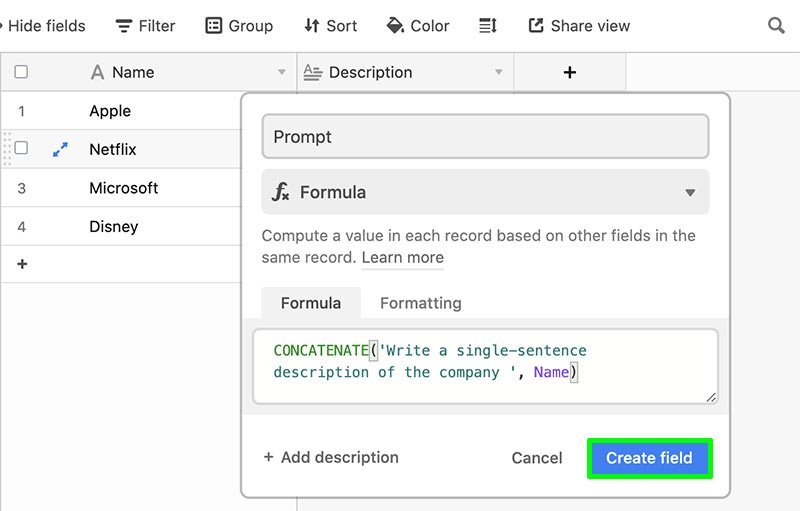Select the Formula tab
Screen dimensions: 800x511
[311, 303]
